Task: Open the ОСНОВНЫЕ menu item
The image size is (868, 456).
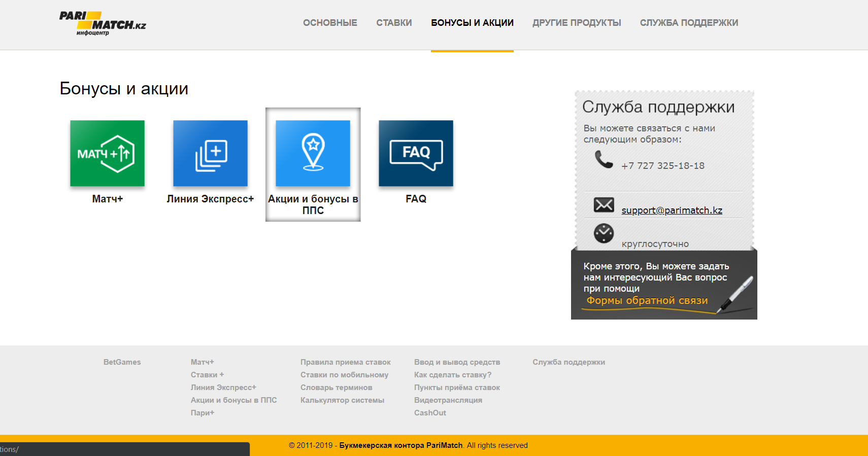Action: coord(330,23)
